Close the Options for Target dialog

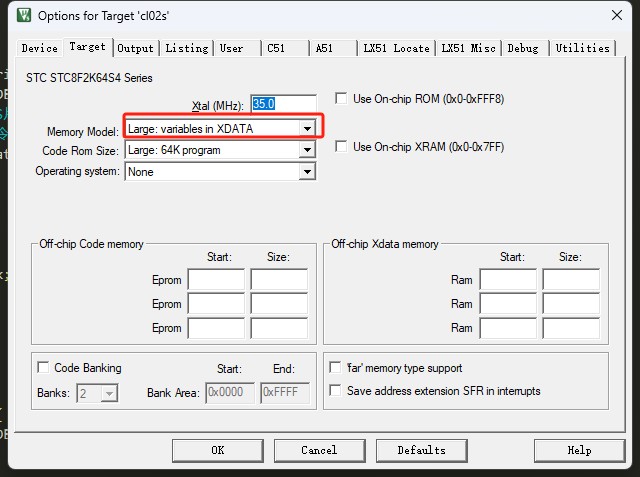[x=617, y=16]
